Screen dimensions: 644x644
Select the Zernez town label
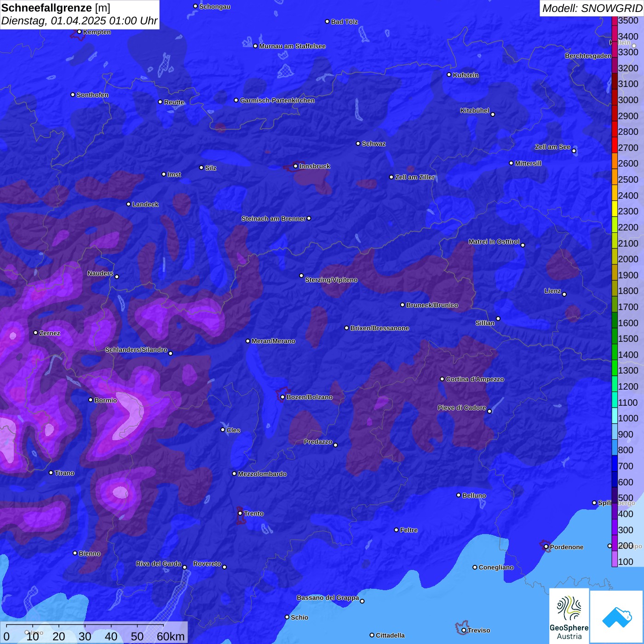pyautogui.click(x=50, y=333)
